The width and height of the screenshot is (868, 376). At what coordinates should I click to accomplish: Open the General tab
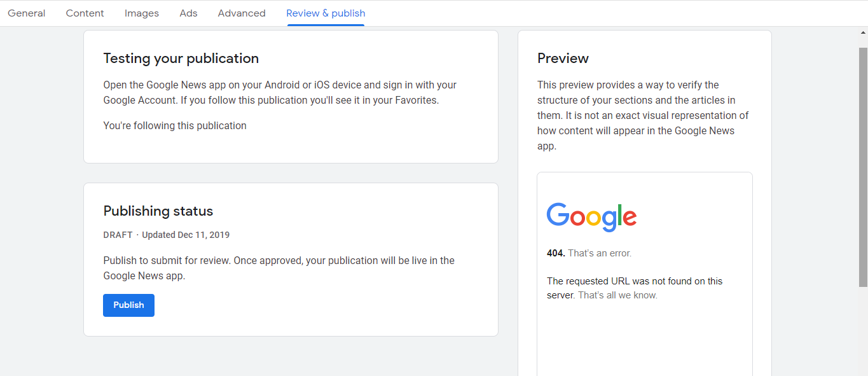(27, 13)
